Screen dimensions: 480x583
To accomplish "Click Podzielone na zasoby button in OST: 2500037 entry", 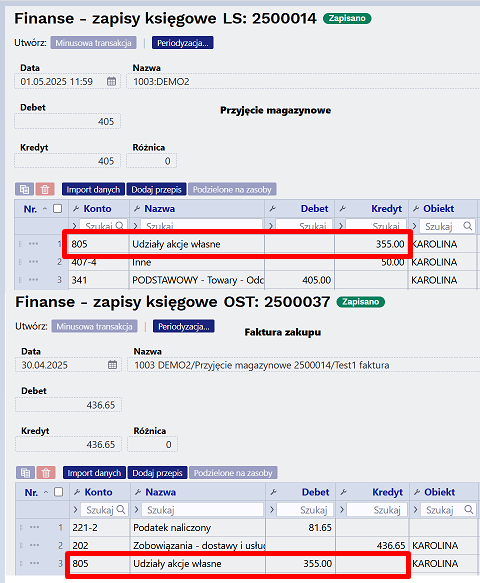I will pyautogui.click(x=233, y=473).
